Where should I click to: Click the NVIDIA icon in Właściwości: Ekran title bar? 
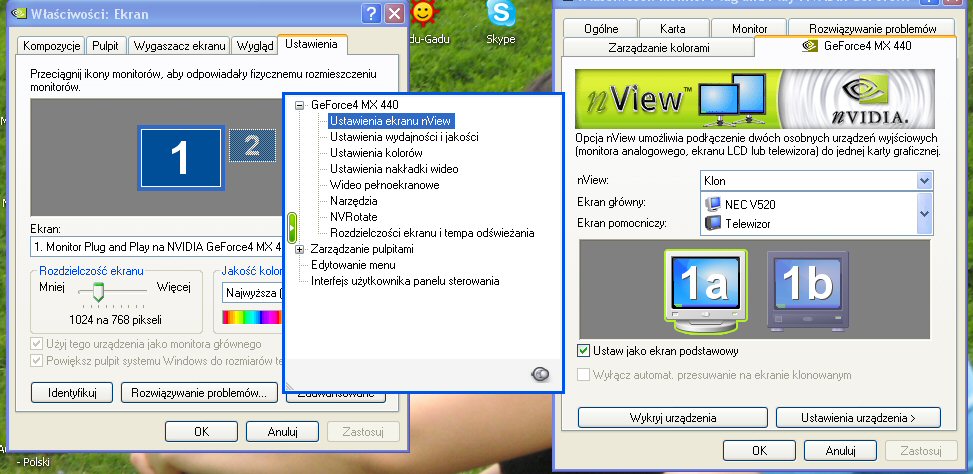tap(19, 13)
